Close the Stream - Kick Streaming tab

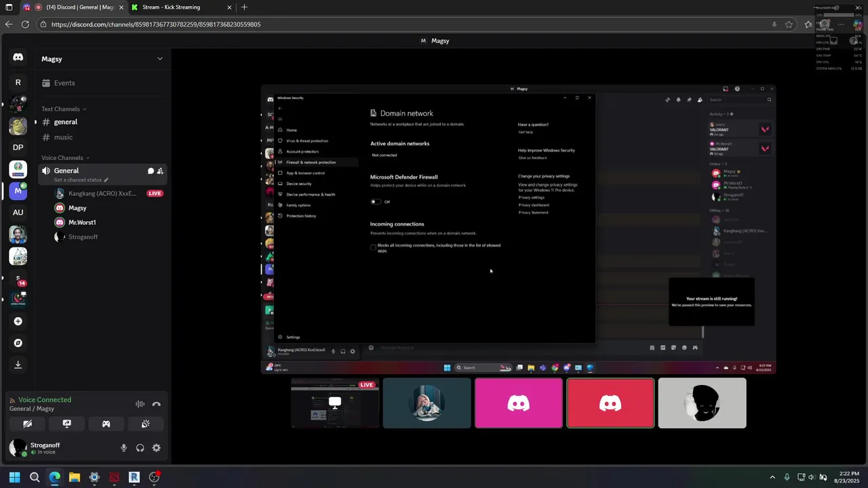tap(229, 7)
